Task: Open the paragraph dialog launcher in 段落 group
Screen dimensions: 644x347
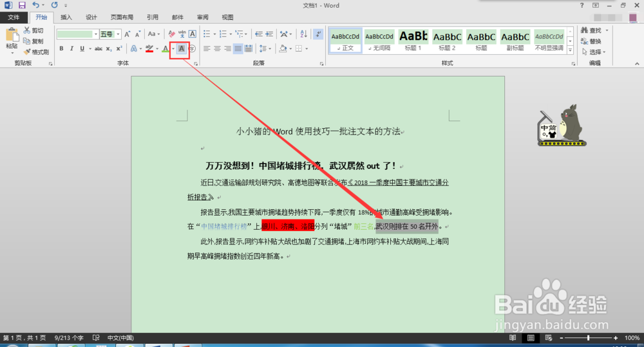Action: (x=321, y=64)
